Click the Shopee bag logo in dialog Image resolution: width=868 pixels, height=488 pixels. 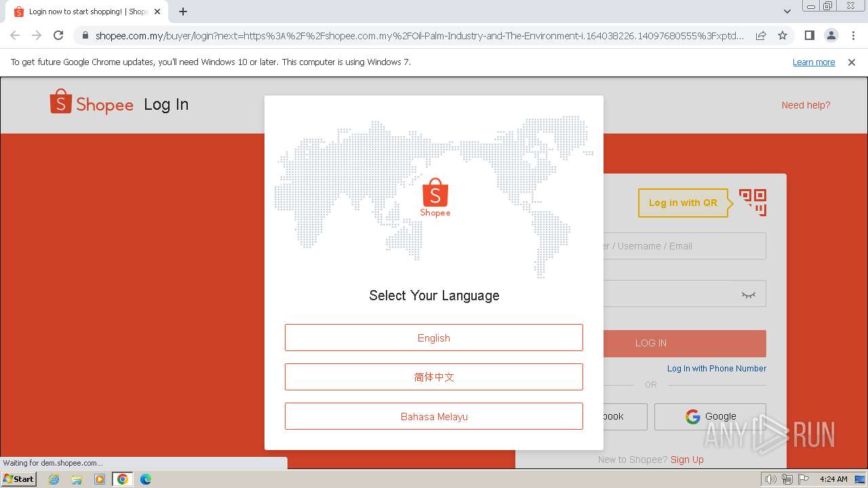[435, 197]
